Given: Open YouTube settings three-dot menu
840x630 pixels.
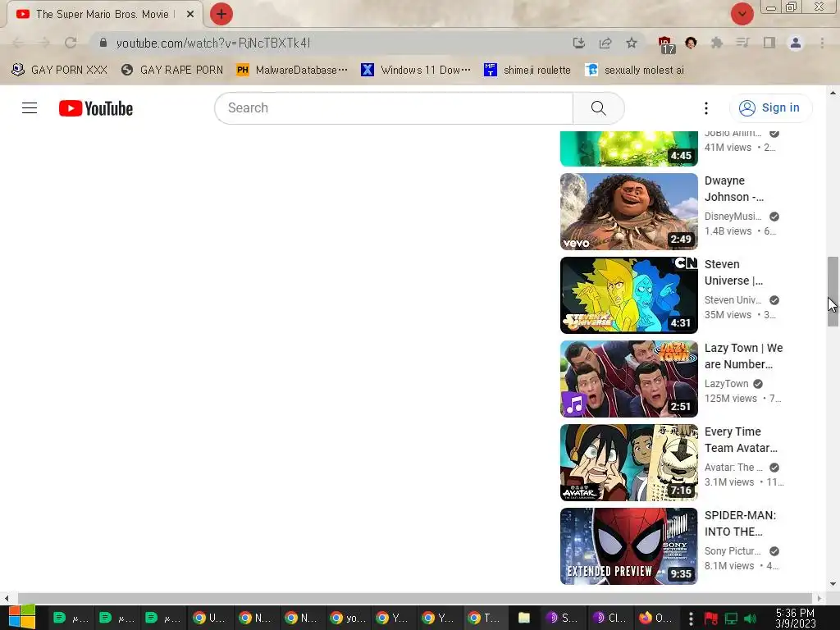Looking at the screenshot, I should point(706,108).
